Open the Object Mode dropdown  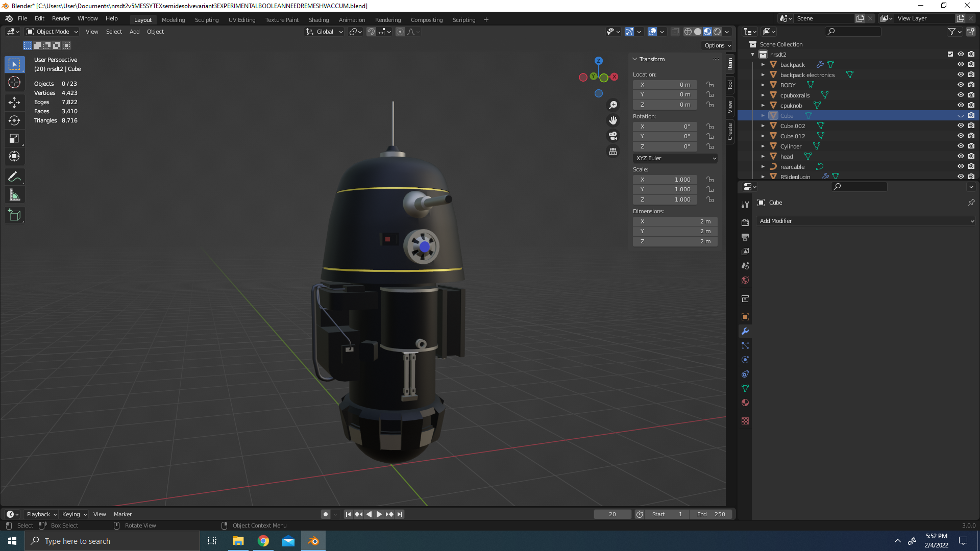pyautogui.click(x=52, y=32)
